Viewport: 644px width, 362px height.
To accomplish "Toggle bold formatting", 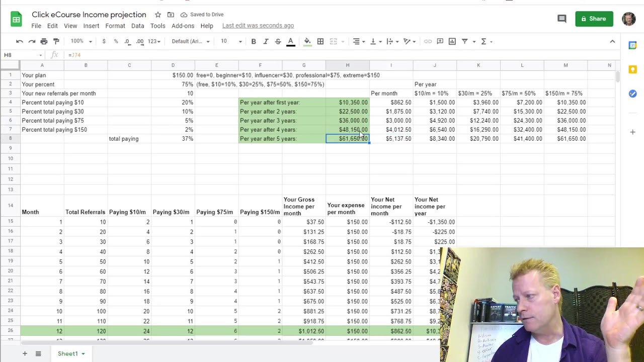I will point(254,41).
